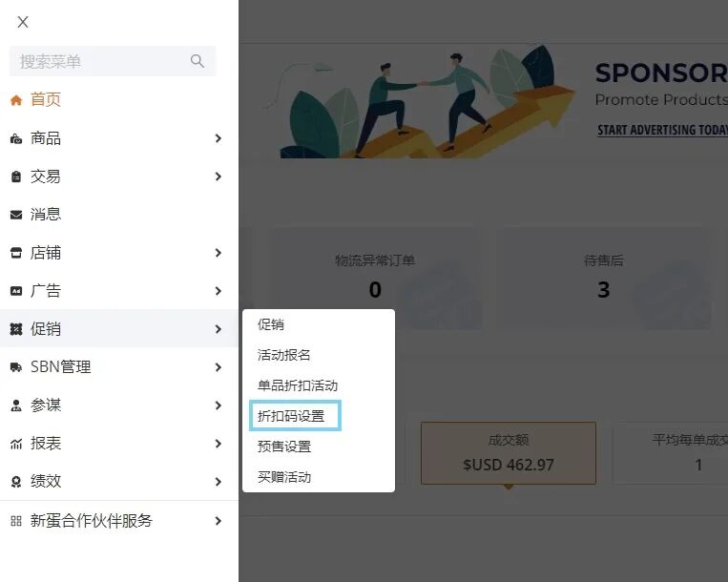Close the side menu with X
The image size is (728, 582).
[23, 22]
